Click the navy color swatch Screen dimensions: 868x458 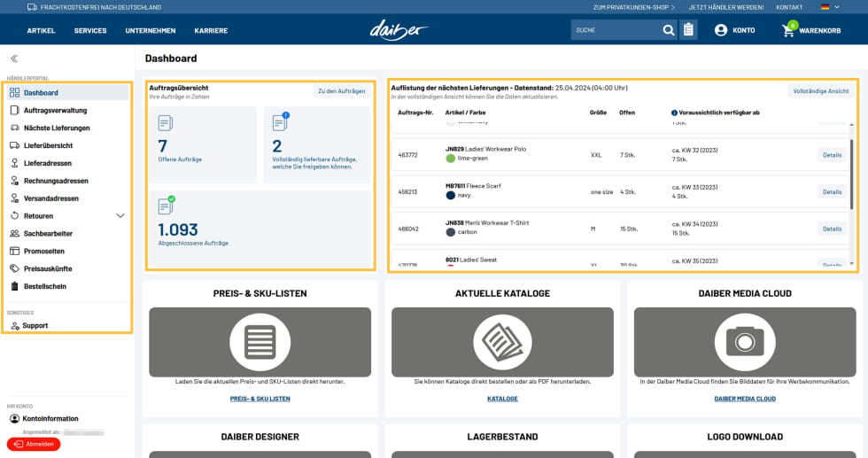point(451,195)
